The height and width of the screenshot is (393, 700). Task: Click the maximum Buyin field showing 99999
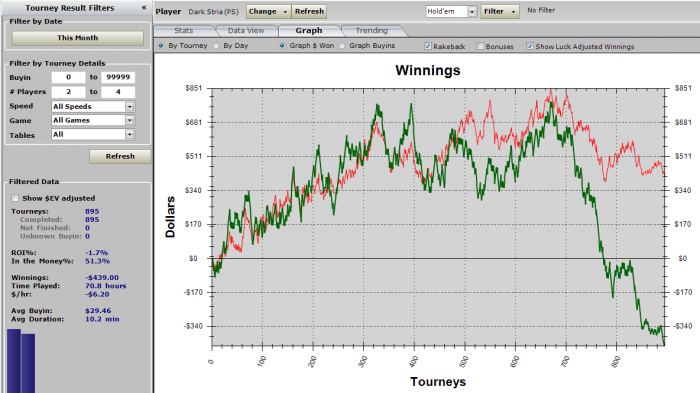[118, 77]
